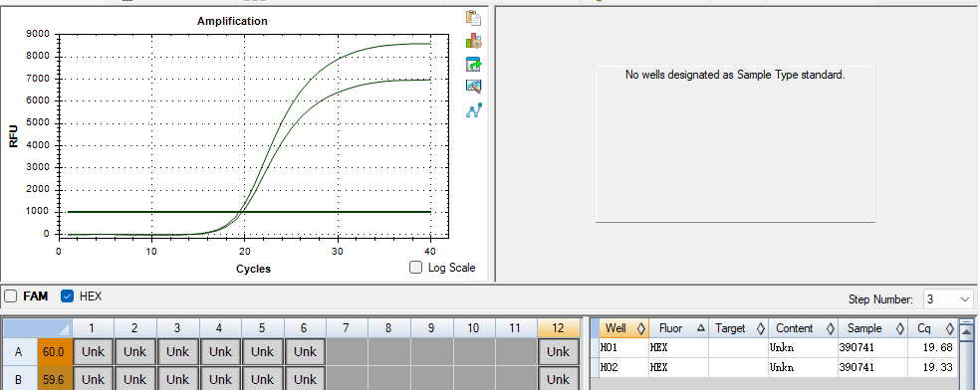Sort results by the Fluor column
The image size is (980, 390).
[679, 328]
